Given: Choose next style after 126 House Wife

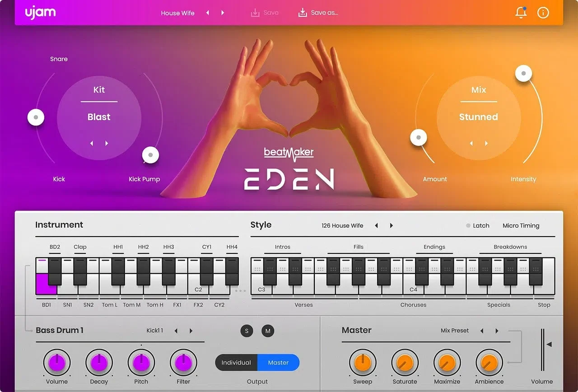Looking at the screenshot, I should [392, 225].
